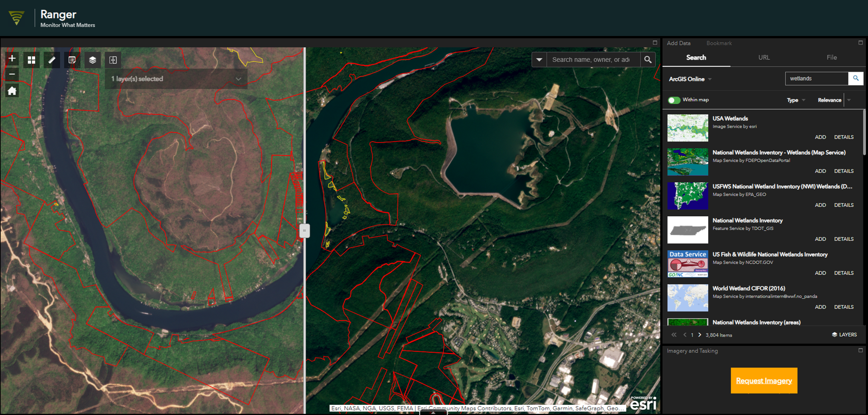Zoom out on the map
Screen dimensions: 868x415
tap(12, 74)
